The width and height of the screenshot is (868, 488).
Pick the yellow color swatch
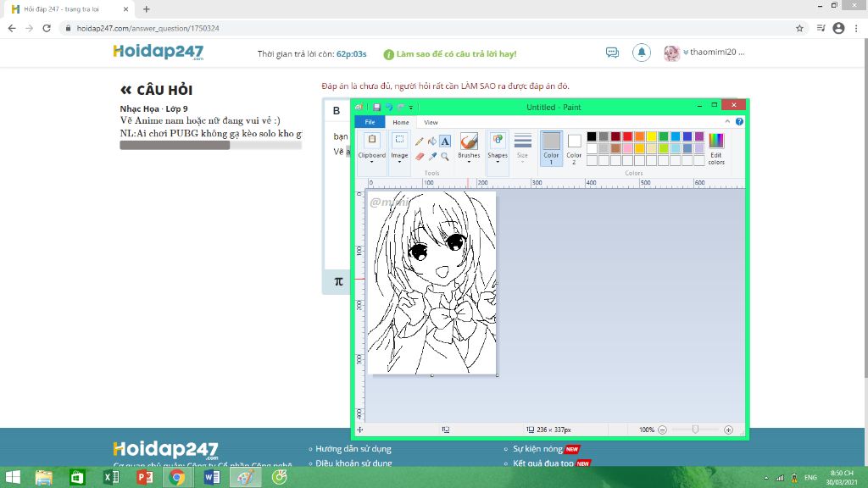coord(652,136)
